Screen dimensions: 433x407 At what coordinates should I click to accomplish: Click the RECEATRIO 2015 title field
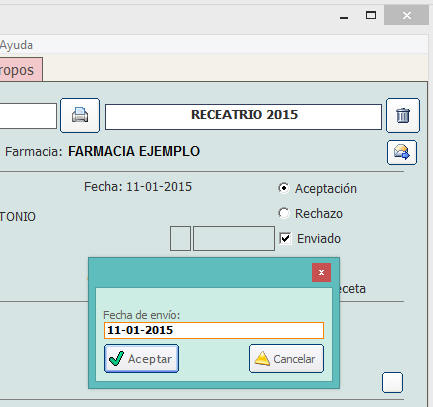pos(243,117)
